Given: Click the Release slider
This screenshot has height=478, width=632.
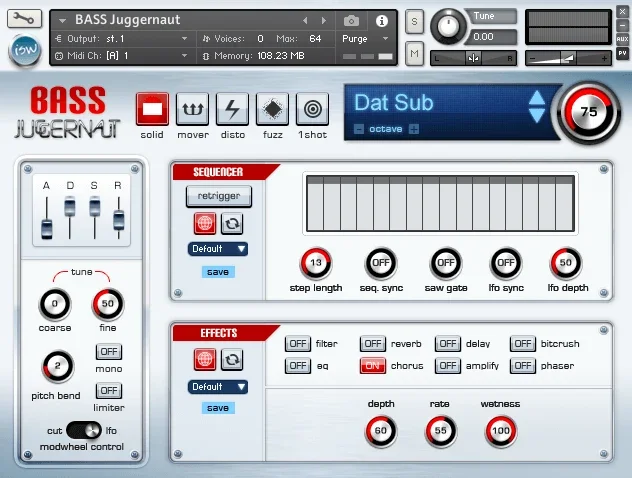Looking at the screenshot, I should (x=118, y=220).
